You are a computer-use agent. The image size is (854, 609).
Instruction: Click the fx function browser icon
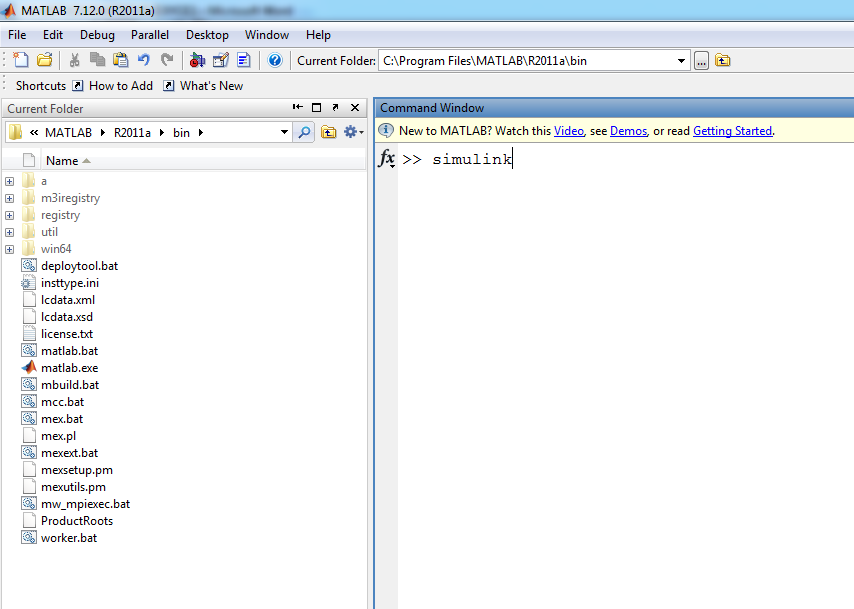tap(387, 159)
